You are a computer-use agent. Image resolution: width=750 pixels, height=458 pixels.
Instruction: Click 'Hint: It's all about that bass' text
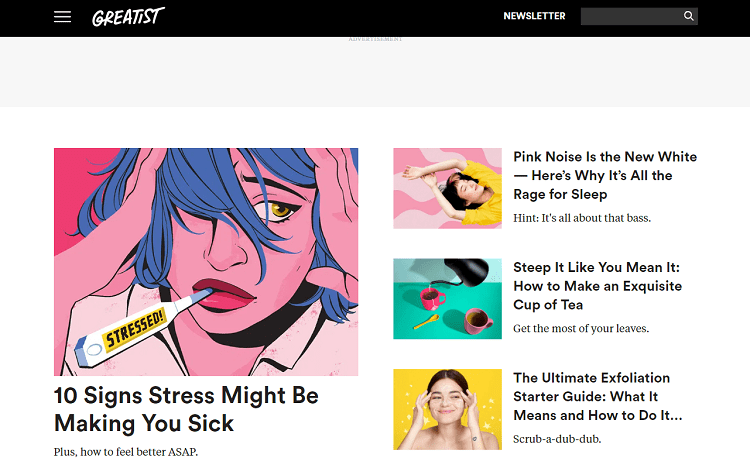point(582,218)
